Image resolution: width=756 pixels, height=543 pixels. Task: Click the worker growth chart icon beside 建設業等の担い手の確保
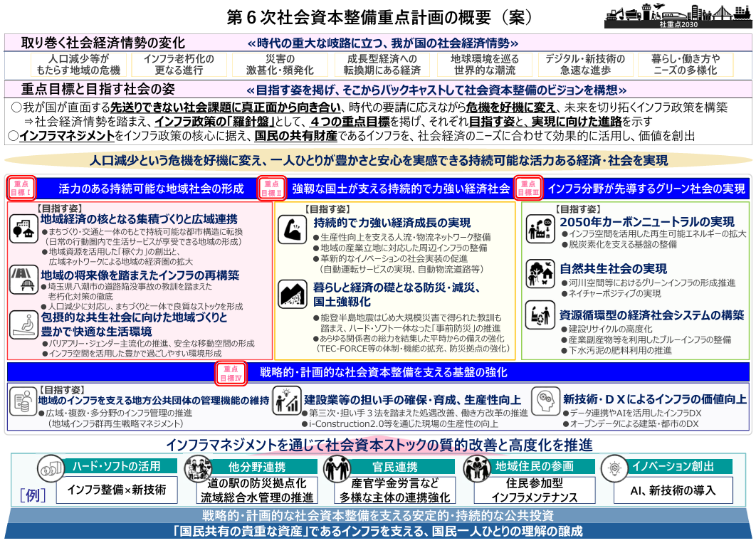(x=287, y=401)
